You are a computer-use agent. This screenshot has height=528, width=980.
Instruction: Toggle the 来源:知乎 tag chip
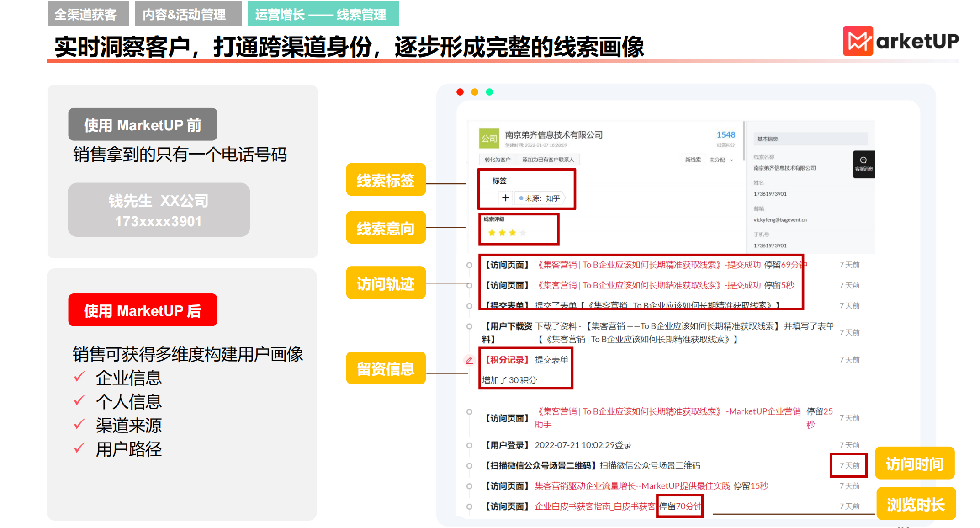pyautogui.click(x=544, y=198)
